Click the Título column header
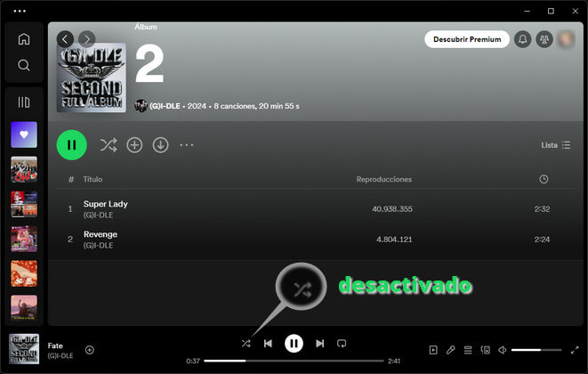The height and width of the screenshot is (374, 588). (x=93, y=179)
